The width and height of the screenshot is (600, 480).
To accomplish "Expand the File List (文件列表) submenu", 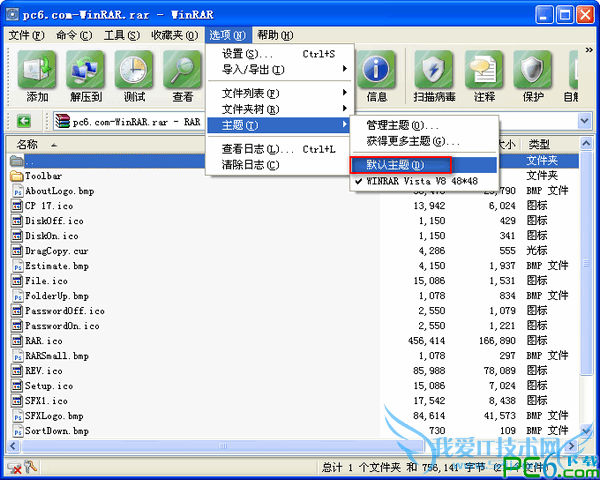I will pyautogui.click(x=279, y=93).
